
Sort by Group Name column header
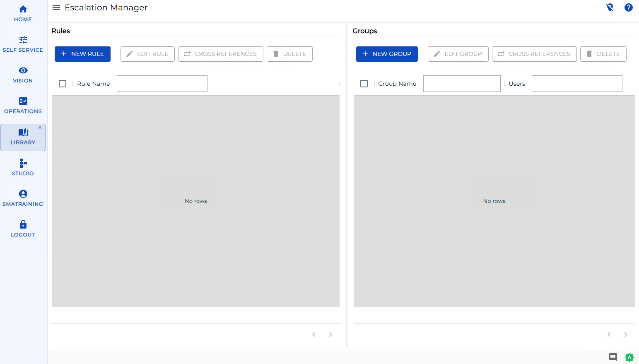click(x=397, y=84)
